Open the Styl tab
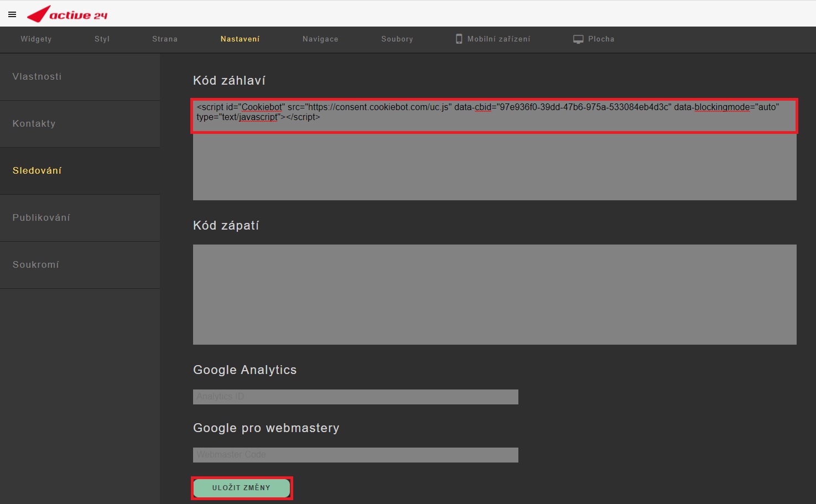The height and width of the screenshot is (504, 816). point(102,39)
